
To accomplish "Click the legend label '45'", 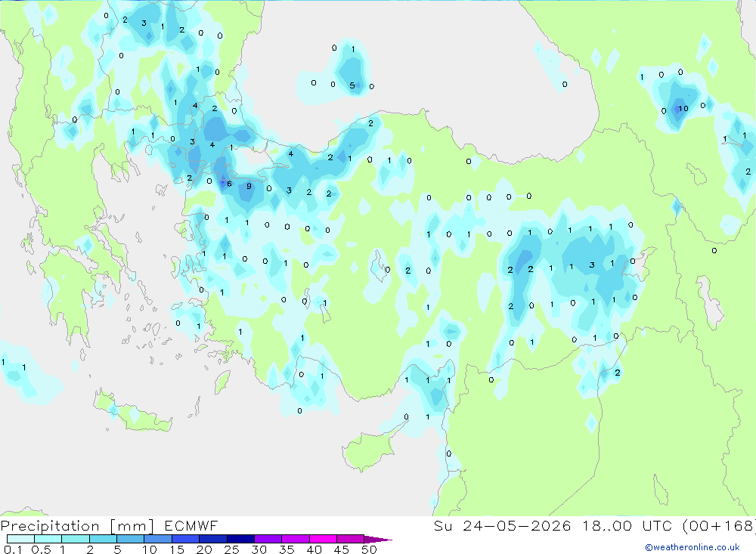I will (342, 549).
